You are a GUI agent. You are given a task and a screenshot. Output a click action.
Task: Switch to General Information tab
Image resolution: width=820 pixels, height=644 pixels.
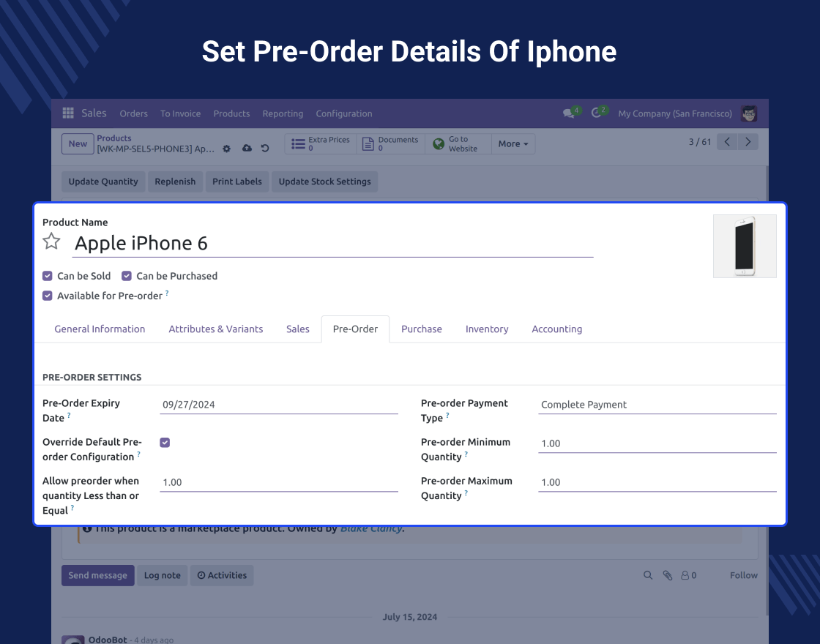coord(100,329)
